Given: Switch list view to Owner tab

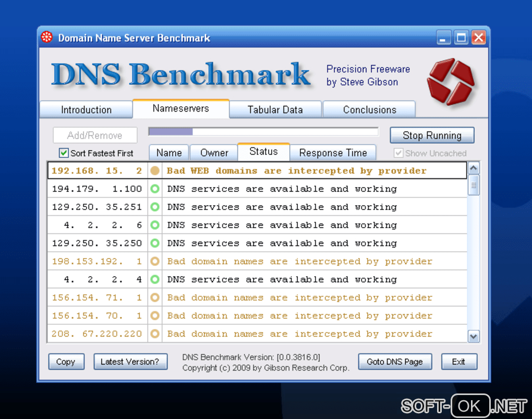Looking at the screenshot, I should (x=214, y=153).
